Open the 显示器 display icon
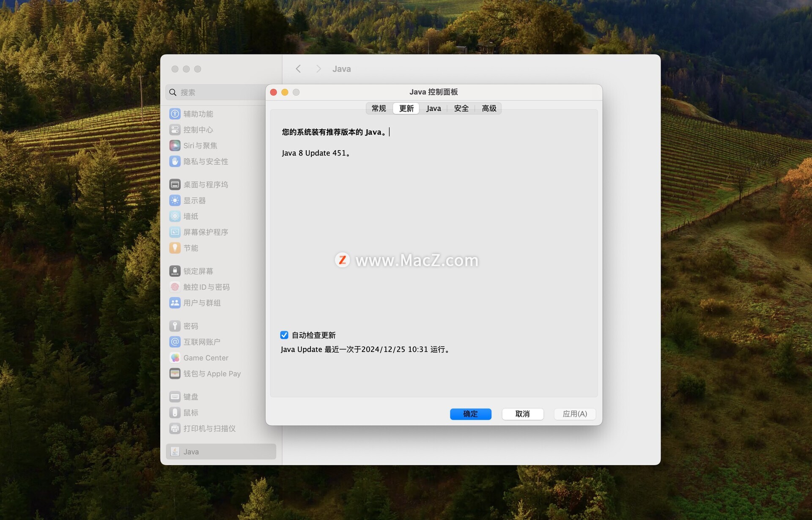 coord(175,200)
